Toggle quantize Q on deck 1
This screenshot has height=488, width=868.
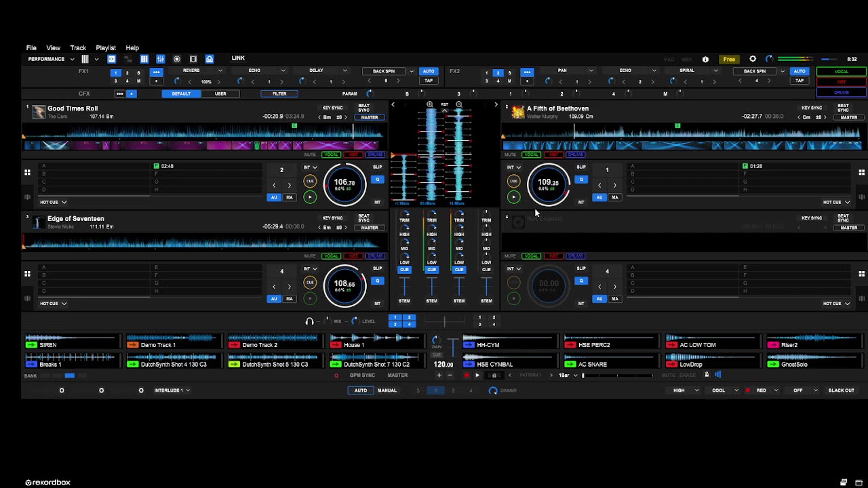click(x=378, y=180)
